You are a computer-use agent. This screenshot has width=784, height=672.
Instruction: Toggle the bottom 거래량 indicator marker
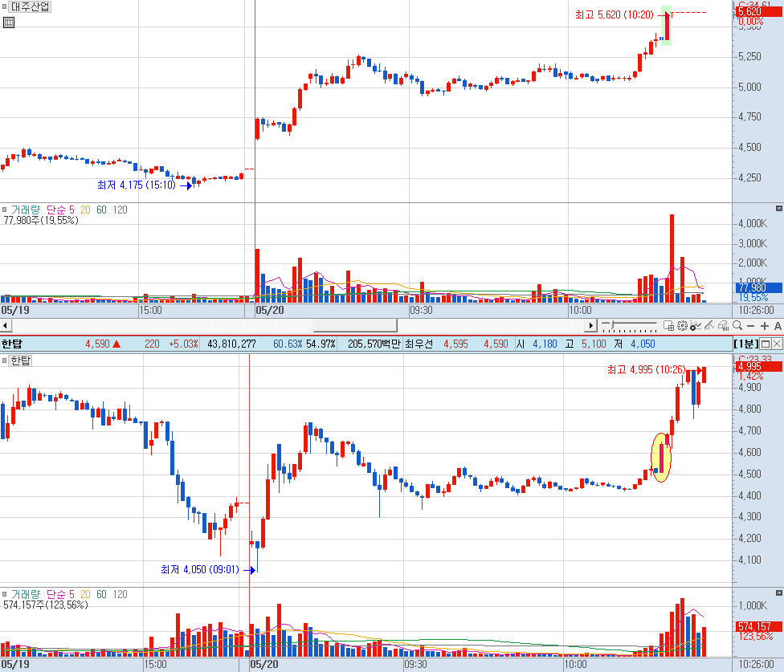point(5,595)
